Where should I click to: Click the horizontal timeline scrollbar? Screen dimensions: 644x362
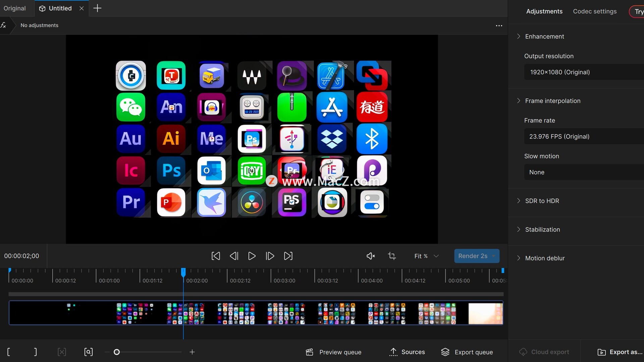pos(256,294)
